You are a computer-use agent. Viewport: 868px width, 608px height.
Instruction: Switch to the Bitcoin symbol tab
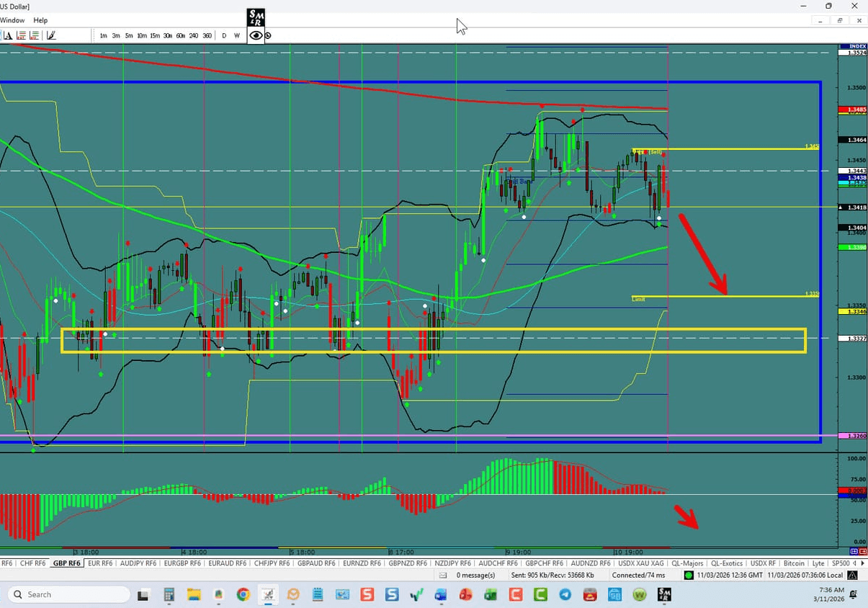point(793,563)
